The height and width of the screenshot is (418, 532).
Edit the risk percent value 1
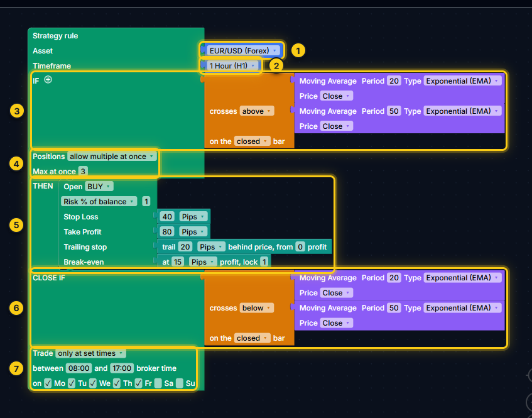click(146, 202)
